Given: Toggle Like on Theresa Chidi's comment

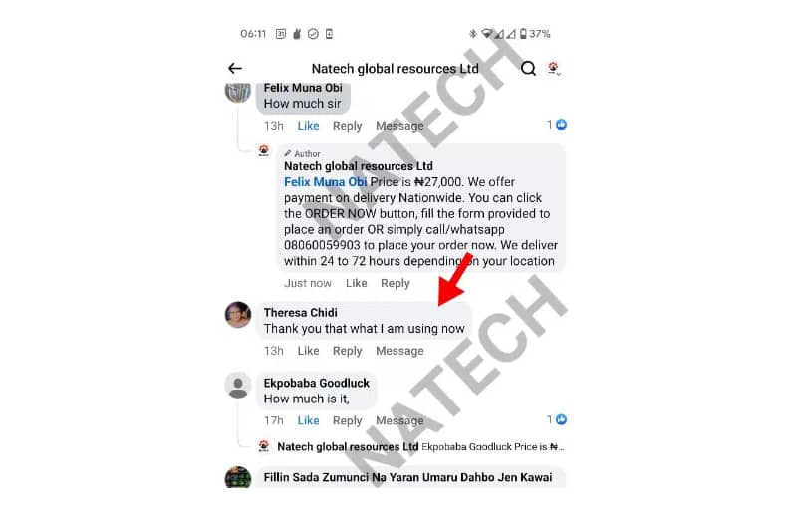Looking at the screenshot, I should click(x=308, y=351).
